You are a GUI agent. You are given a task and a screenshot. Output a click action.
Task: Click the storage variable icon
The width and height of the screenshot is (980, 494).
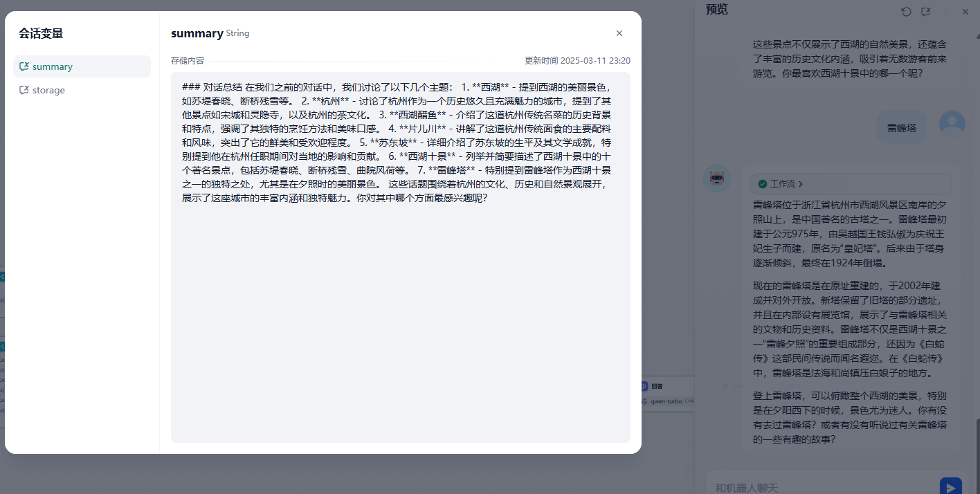point(24,90)
